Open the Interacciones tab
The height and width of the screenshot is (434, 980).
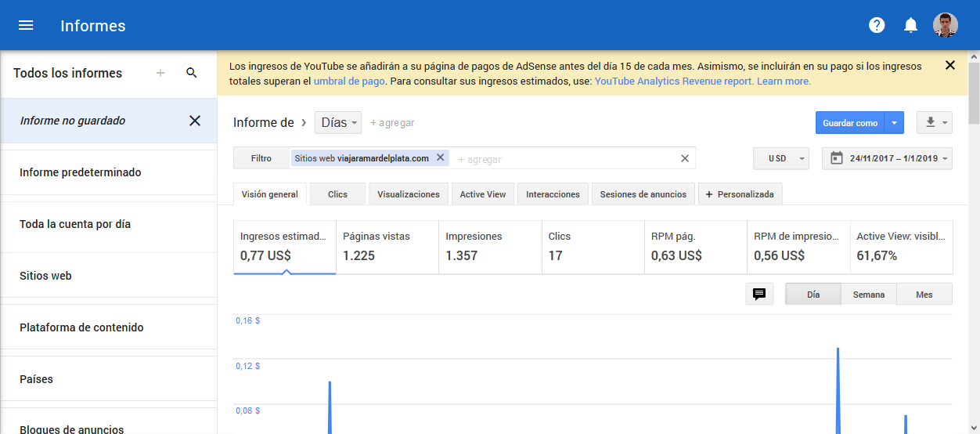pos(553,194)
